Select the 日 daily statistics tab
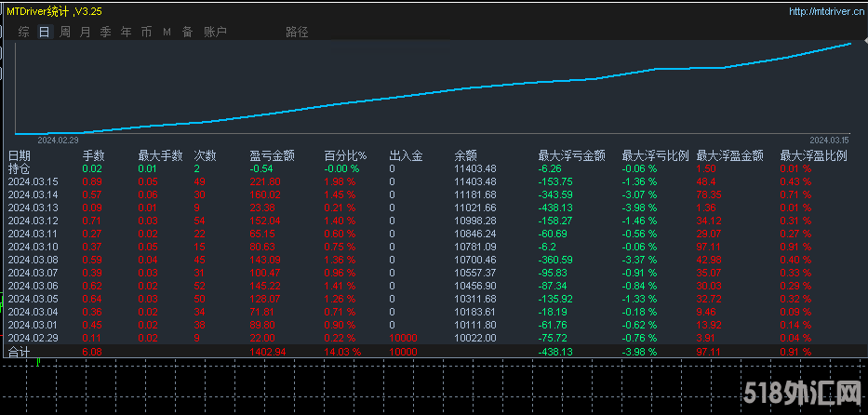The image size is (868, 415). (x=44, y=32)
